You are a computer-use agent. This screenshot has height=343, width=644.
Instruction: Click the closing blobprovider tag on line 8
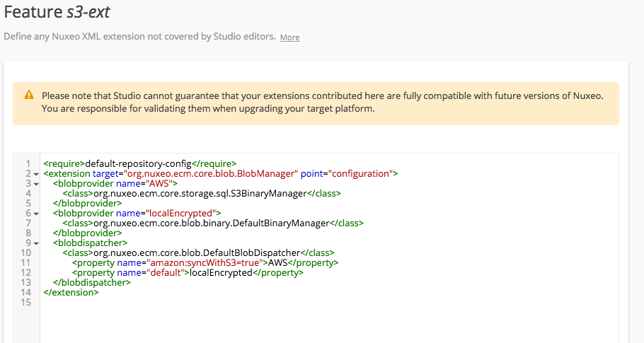click(87, 233)
